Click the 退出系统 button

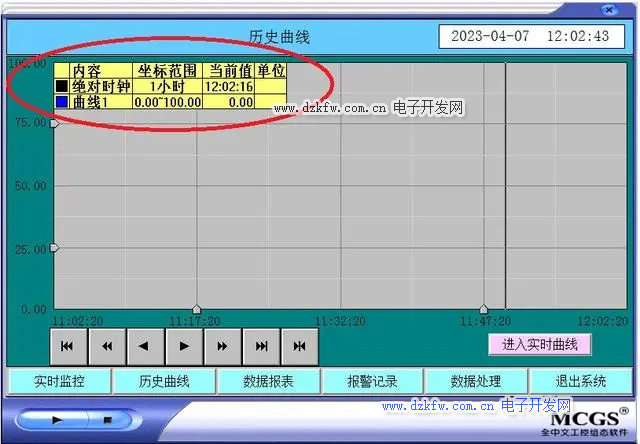pyautogui.click(x=580, y=381)
